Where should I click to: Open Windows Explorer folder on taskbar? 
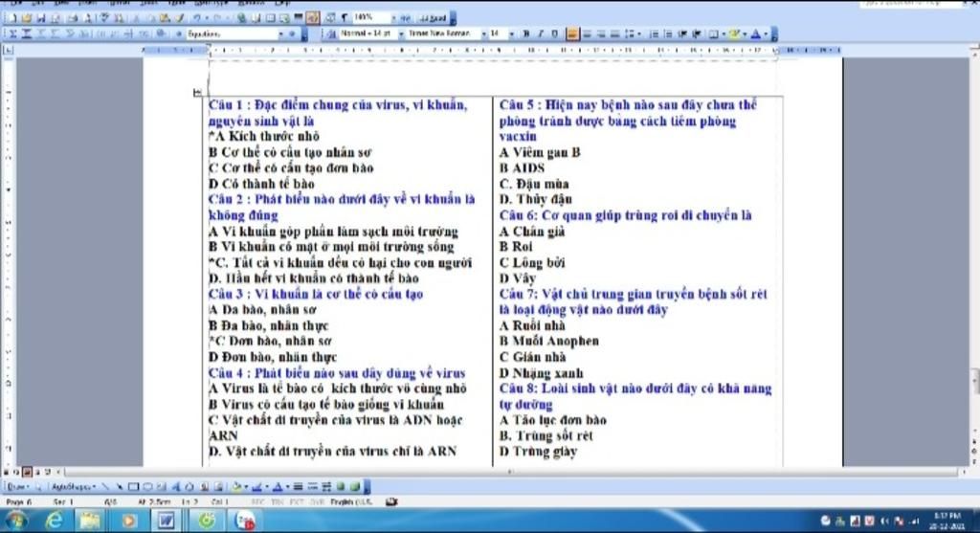(x=90, y=521)
